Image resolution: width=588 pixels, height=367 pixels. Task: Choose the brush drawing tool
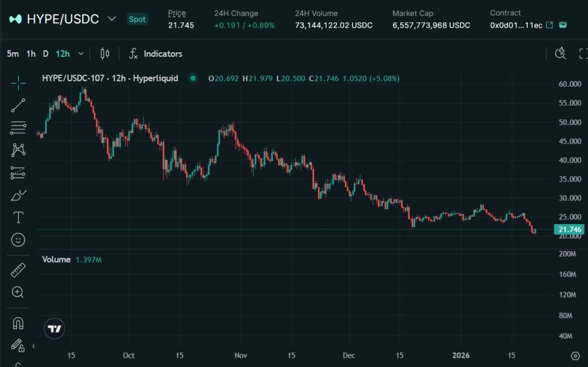click(18, 195)
